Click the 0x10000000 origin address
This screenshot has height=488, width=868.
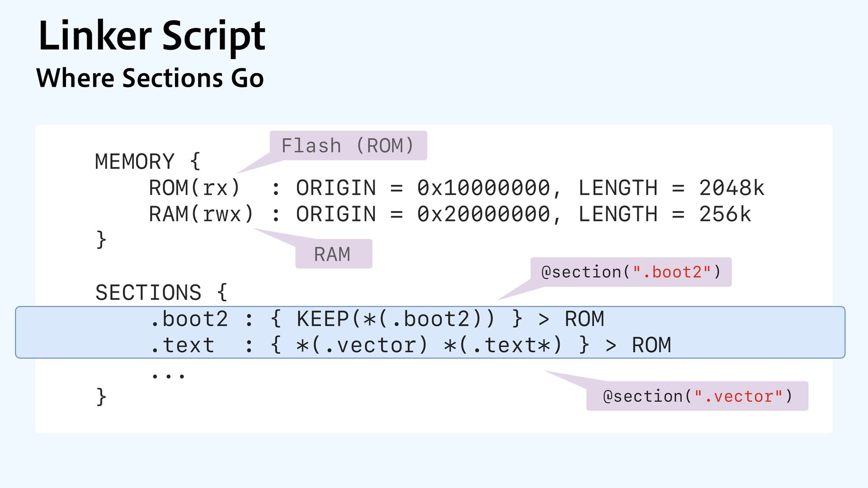point(483,188)
